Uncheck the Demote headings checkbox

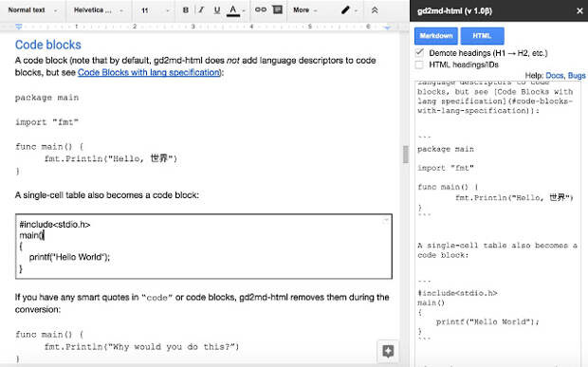[419, 53]
